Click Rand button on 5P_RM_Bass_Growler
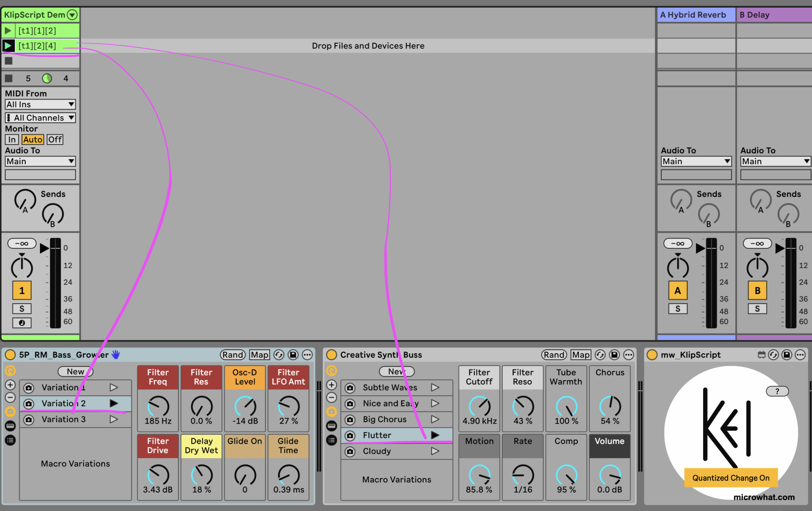The width and height of the screenshot is (812, 511). [233, 355]
